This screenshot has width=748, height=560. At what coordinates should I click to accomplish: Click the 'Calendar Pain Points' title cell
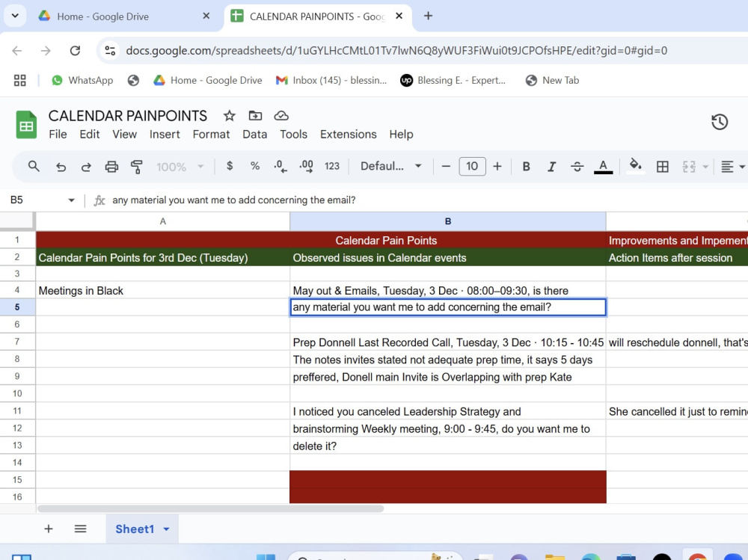[386, 240]
